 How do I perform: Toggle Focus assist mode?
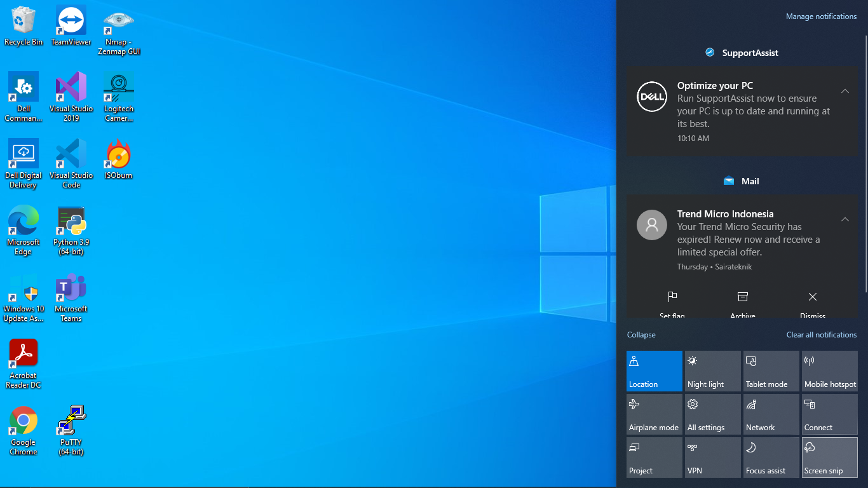coord(771,457)
